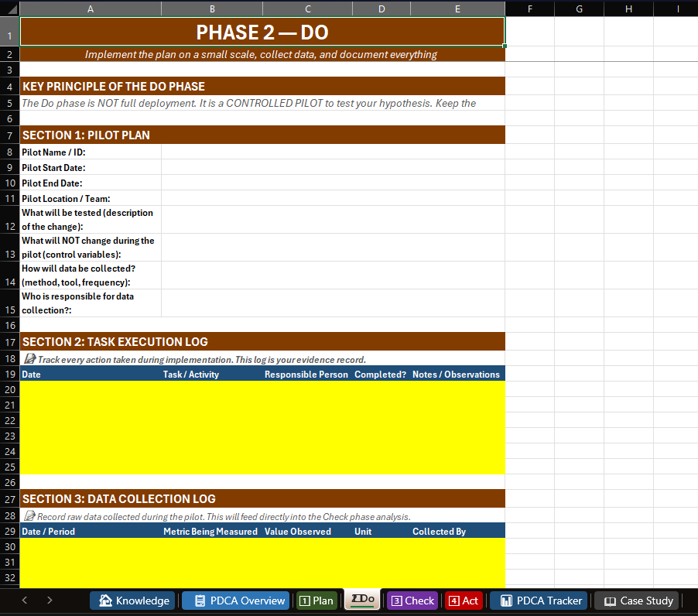Image resolution: width=698 pixels, height=616 pixels.
Task: Click the select-all corner above row numbers
Action: [x=9, y=8]
